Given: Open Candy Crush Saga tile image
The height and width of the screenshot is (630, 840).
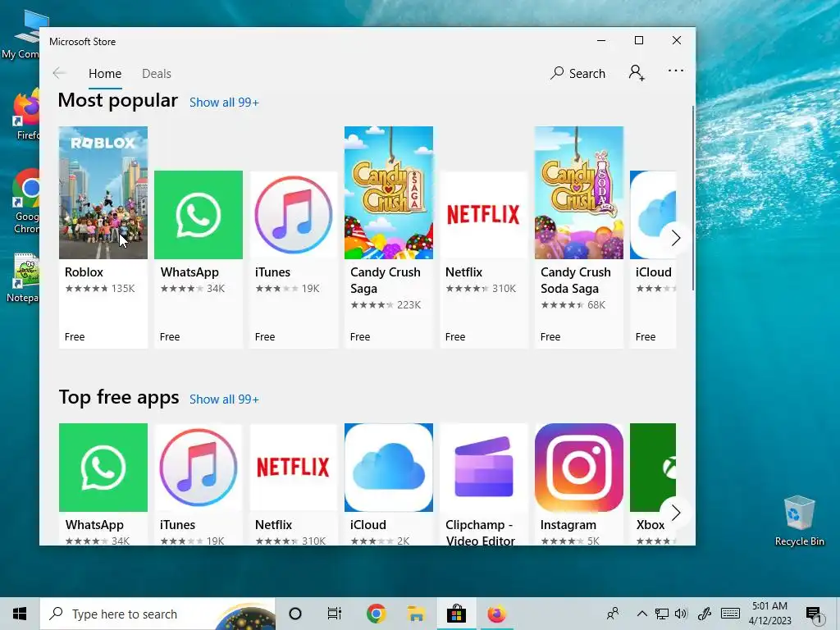Looking at the screenshot, I should pos(388,193).
